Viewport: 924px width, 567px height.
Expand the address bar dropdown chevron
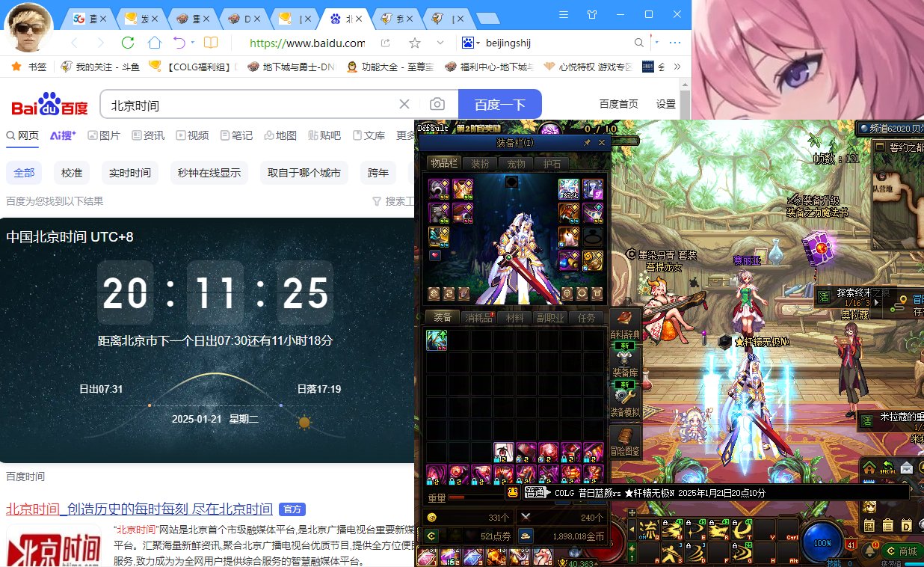440,43
